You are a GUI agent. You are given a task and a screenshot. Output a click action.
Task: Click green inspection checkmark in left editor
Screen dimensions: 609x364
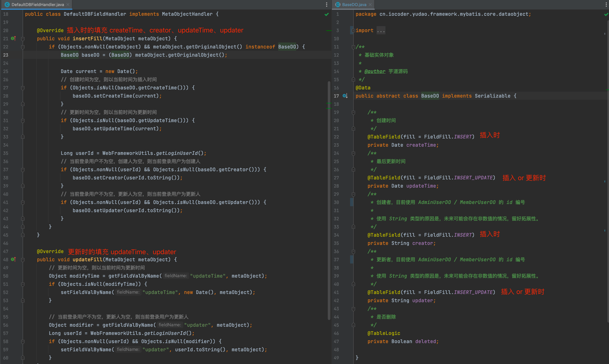(x=327, y=15)
